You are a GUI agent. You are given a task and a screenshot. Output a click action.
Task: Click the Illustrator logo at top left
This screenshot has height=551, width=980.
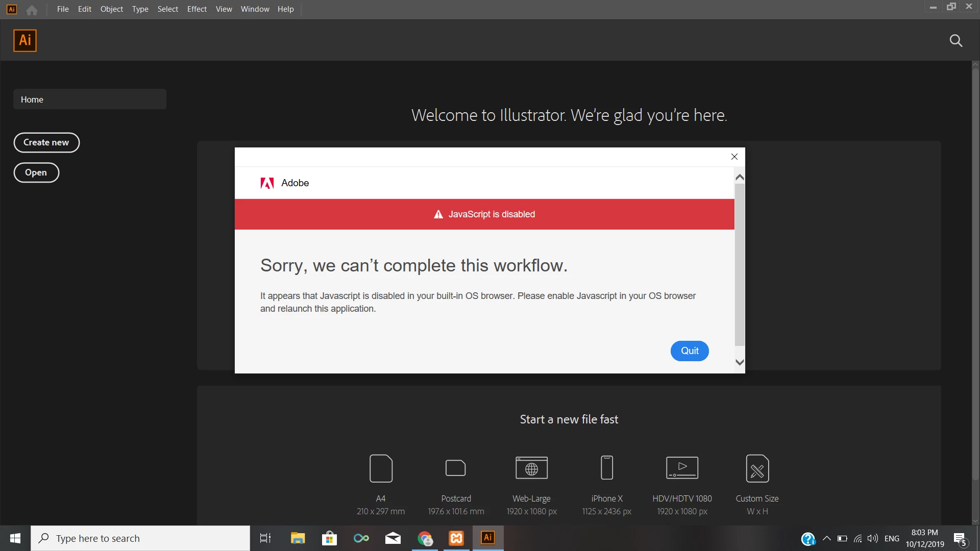[x=25, y=40]
